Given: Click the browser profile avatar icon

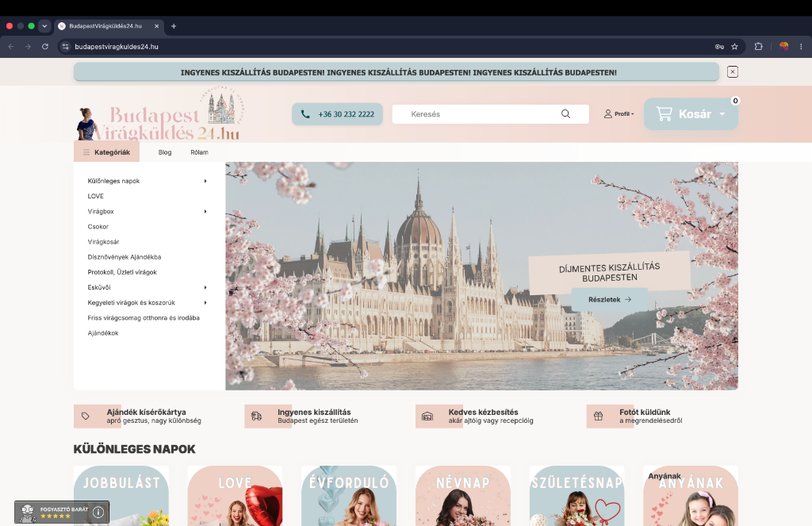Looking at the screenshot, I should [783, 47].
